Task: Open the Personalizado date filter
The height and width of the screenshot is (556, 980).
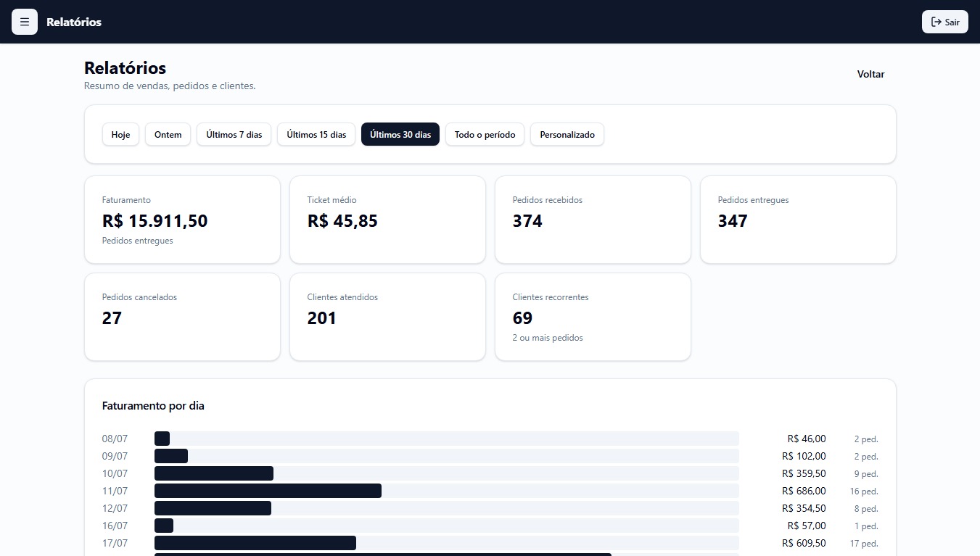Action: click(x=567, y=134)
